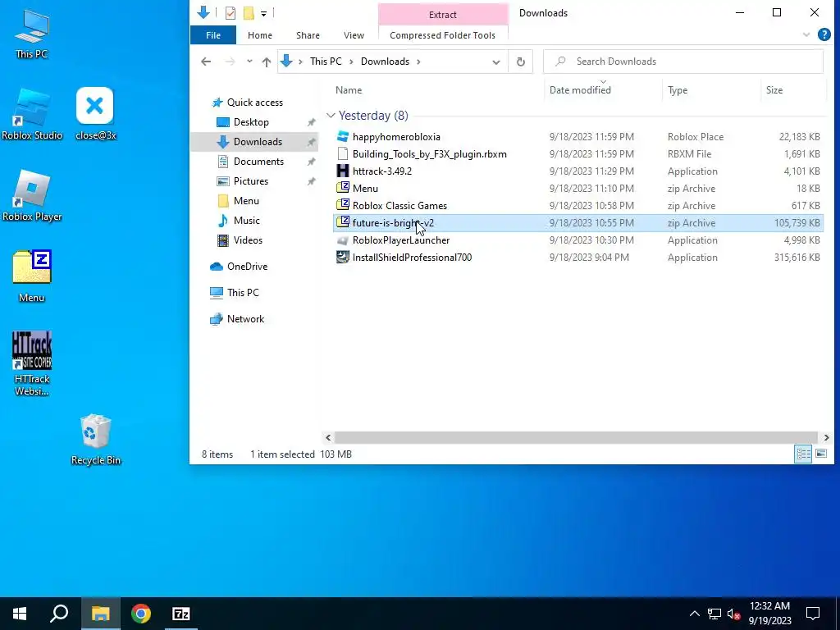
Task: Click the horizontal scrollbar right arrow
Action: [826, 438]
